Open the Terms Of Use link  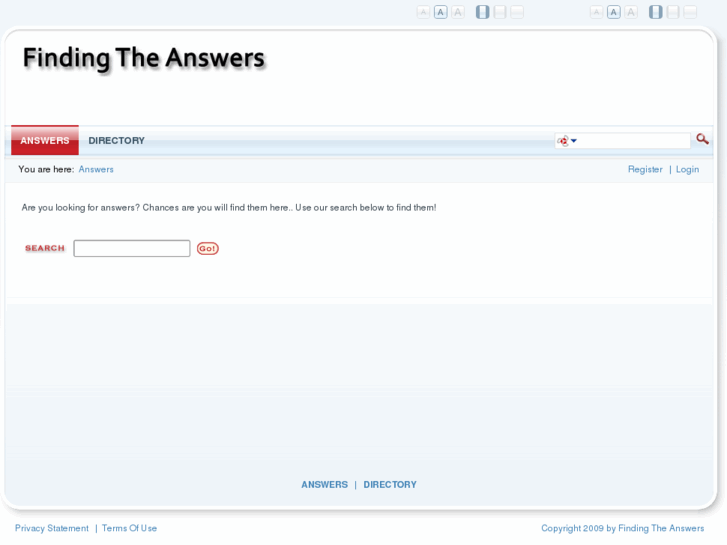pos(129,528)
